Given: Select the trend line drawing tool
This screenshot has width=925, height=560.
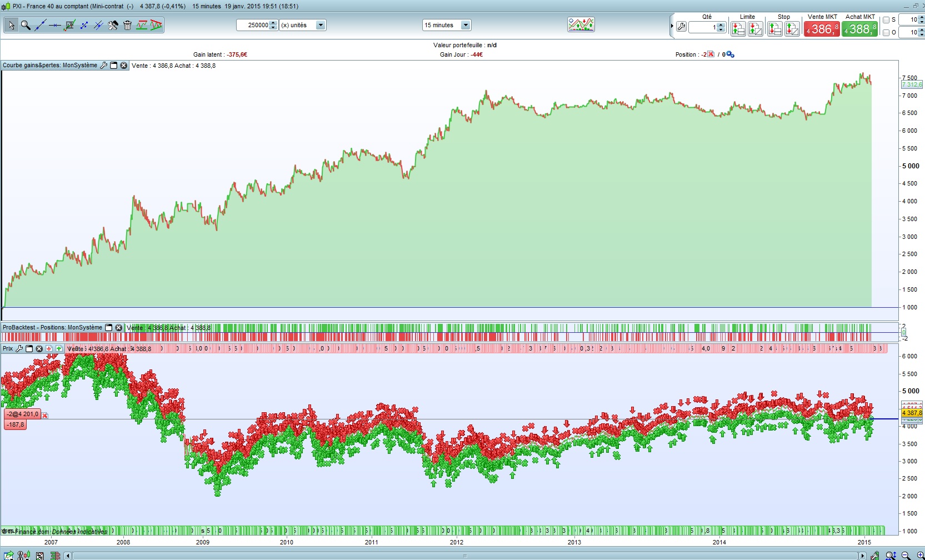Looking at the screenshot, I should [x=40, y=25].
